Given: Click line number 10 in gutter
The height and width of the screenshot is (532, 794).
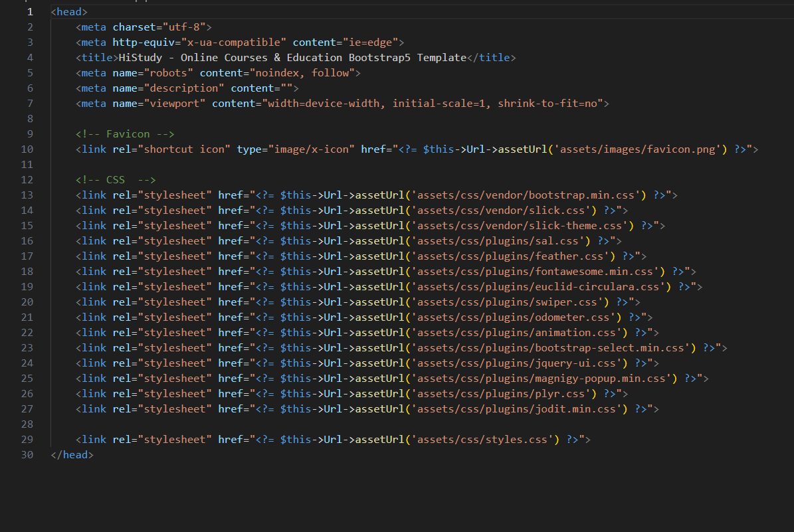Looking at the screenshot, I should point(27,149).
